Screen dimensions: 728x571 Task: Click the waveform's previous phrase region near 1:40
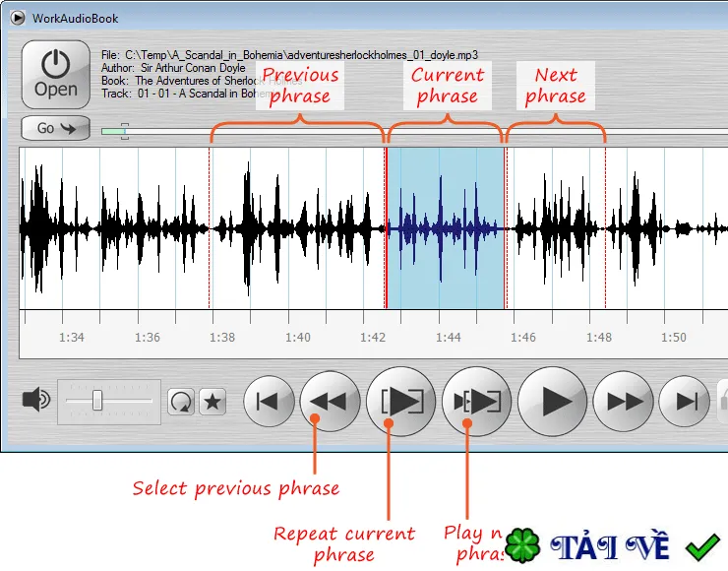[297, 227]
